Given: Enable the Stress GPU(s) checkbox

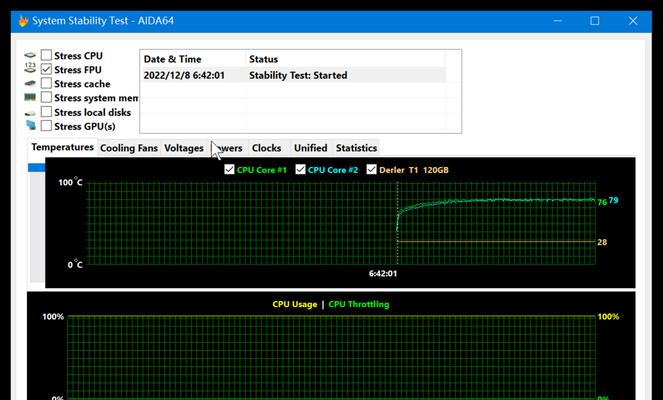Looking at the screenshot, I should pyautogui.click(x=46, y=126).
